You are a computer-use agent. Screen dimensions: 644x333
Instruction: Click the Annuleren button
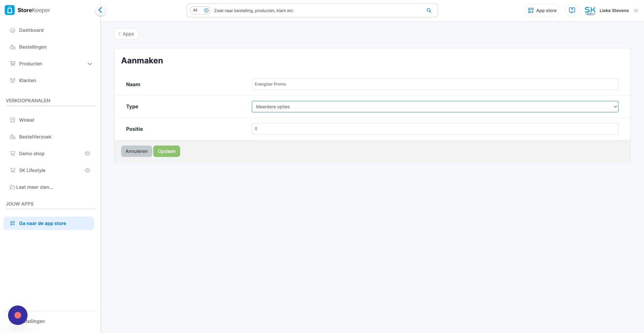pyautogui.click(x=137, y=151)
